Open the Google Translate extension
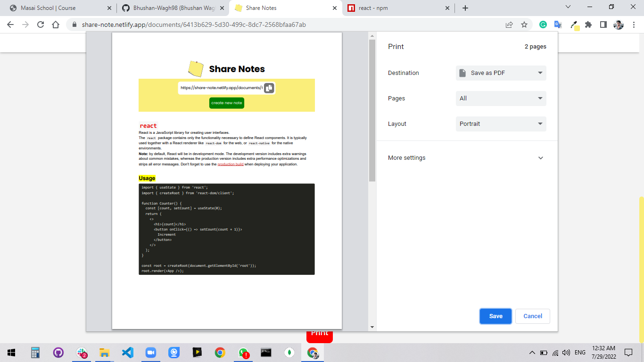The height and width of the screenshot is (362, 644). pos(558,25)
